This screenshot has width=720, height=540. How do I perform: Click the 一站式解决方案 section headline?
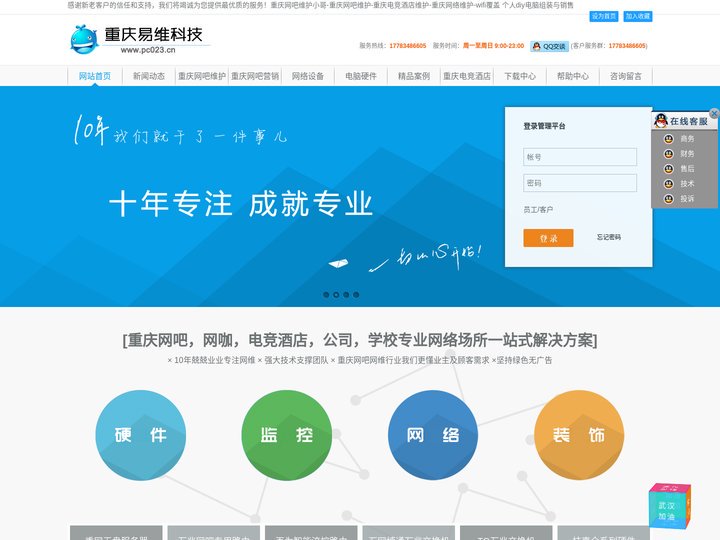point(360,340)
